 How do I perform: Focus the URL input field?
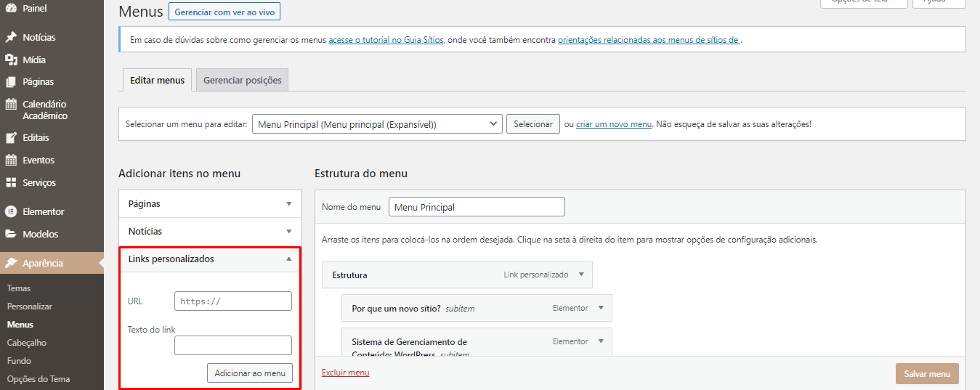click(x=232, y=301)
